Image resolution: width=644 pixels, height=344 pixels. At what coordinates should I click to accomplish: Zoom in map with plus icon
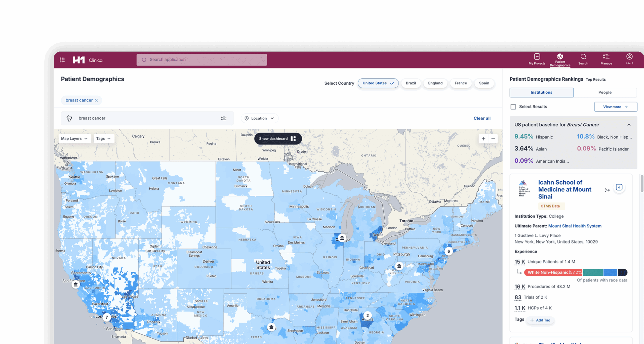[483, 139]
